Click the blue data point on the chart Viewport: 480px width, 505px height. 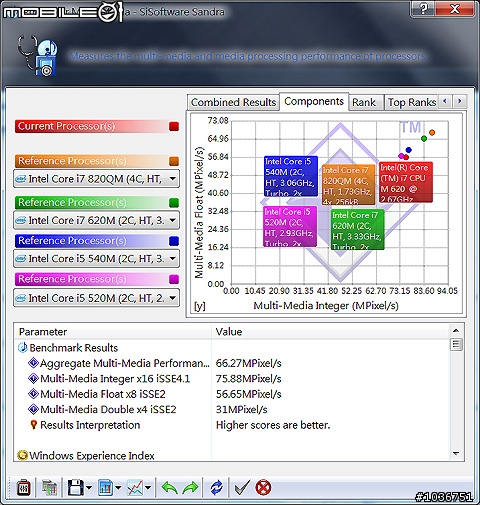click(409, 150)
